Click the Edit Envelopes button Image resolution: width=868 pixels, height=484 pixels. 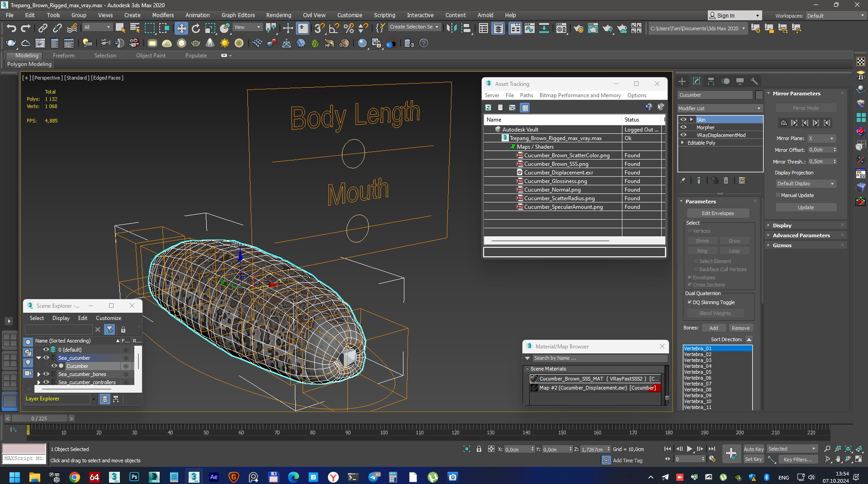point(718,213)
